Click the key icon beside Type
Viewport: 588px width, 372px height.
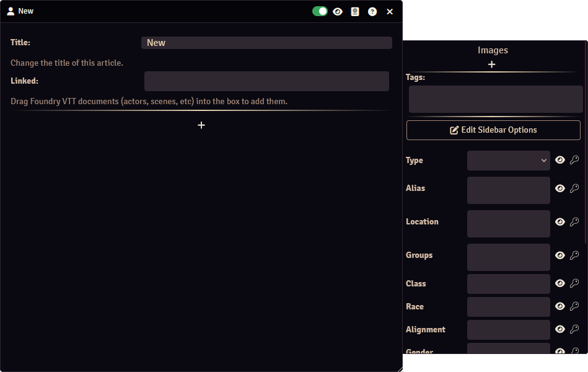574,160
